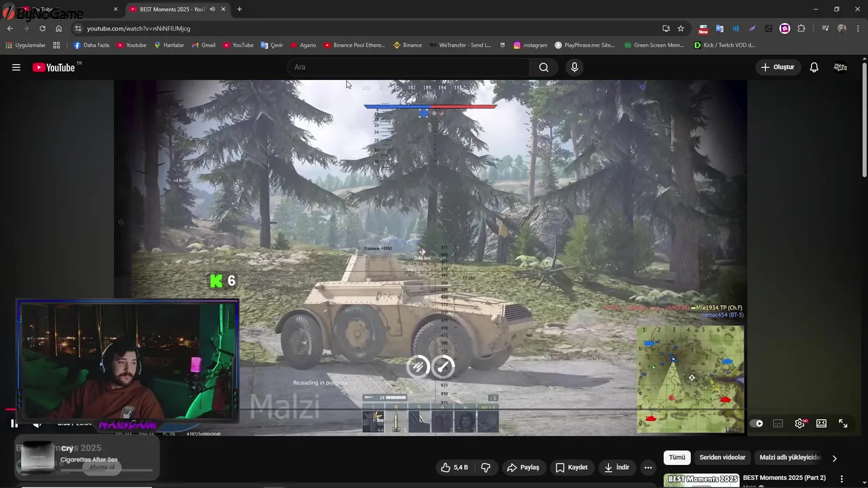Image resolution: width=868 pixels, height=488 pixels.
Task: Open more actions under the video
Action: pos(648,467)
